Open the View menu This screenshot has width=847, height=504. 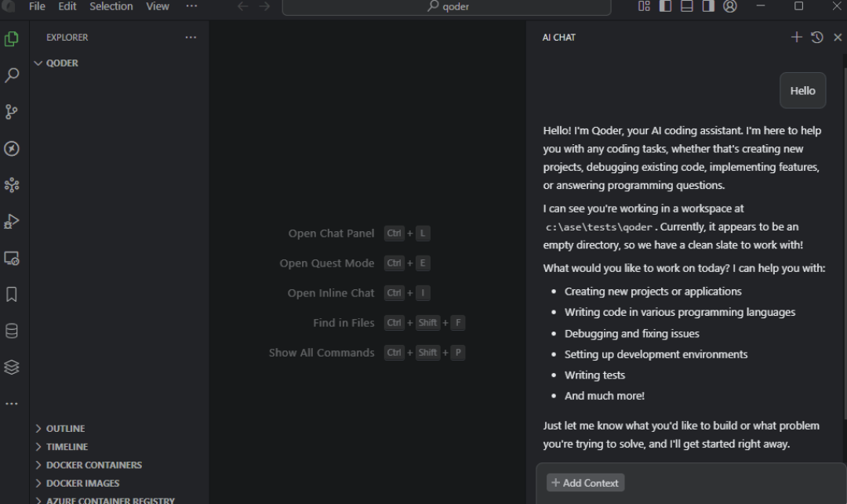point(157,6)
